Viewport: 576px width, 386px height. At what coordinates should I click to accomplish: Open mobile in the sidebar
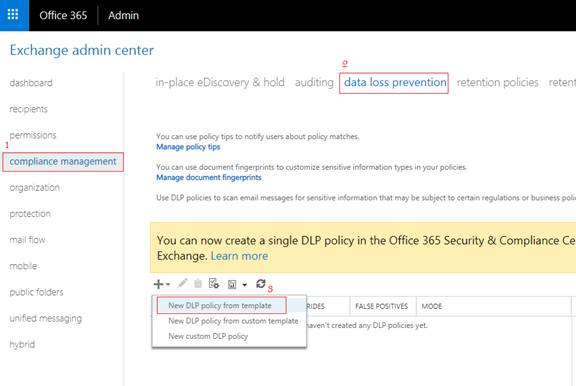pos(23,266)
